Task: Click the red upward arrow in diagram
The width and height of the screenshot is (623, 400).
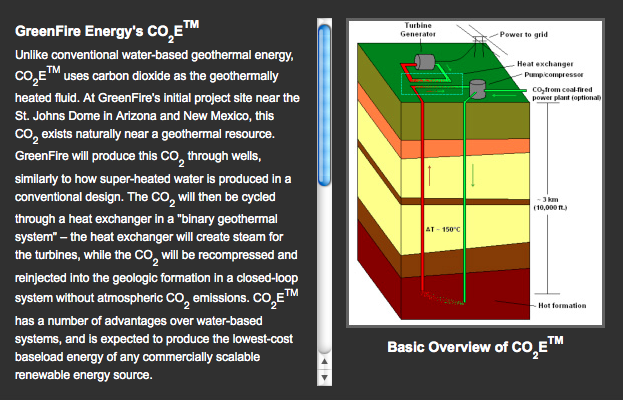Action: [430, 176]
